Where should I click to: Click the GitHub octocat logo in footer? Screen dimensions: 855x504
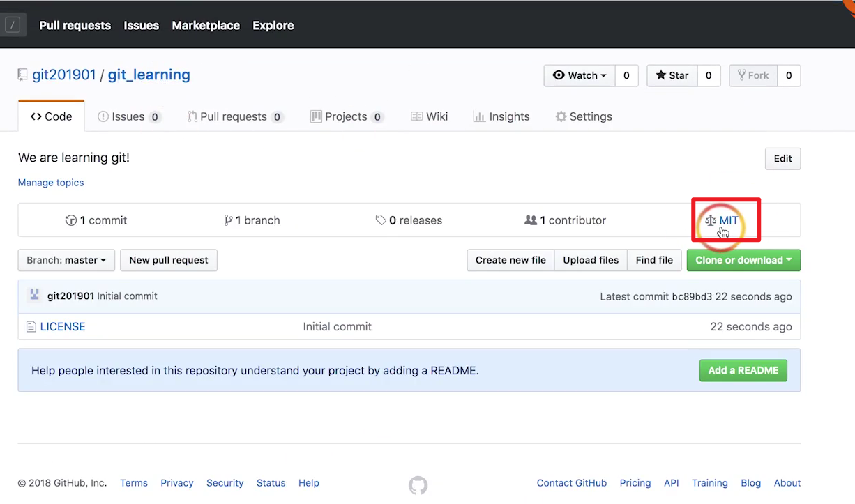tap(418, 485)
